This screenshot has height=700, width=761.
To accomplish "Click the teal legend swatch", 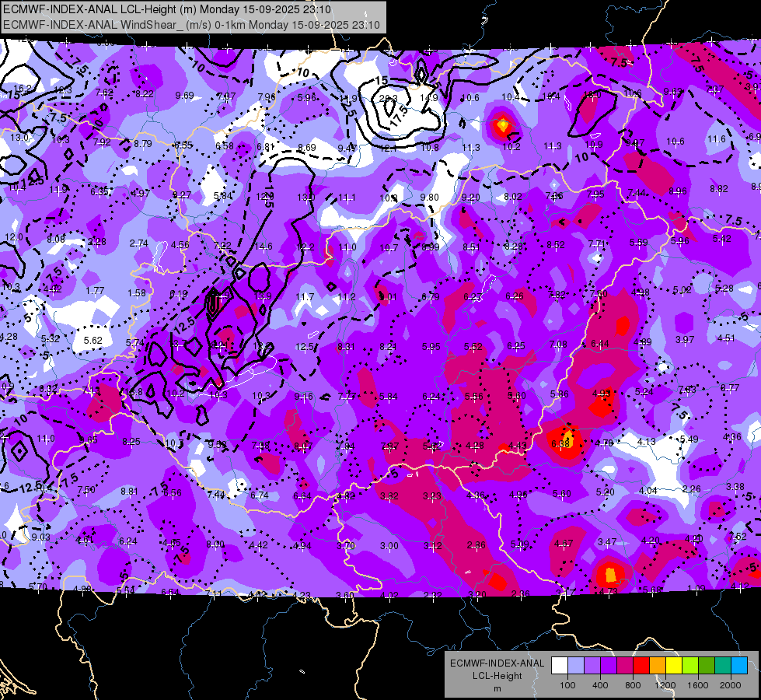I will pyautogui.click(x=722, y=666).
